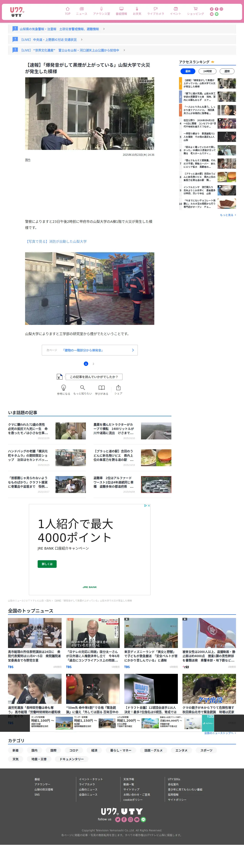Open footer link 山梨の防災情報

click(x=44, y=790)
